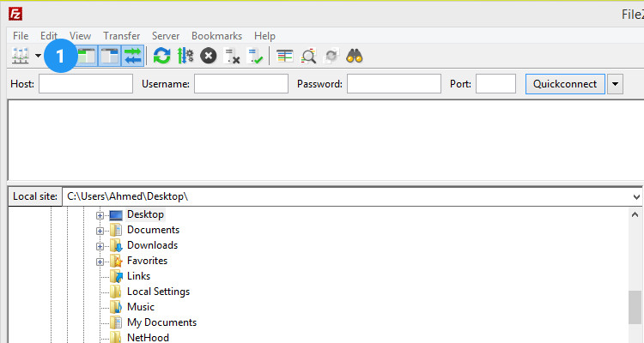644x343 pixels.
Task: Select the Desktop folder in the tree
Action: (x=145, y=214)
